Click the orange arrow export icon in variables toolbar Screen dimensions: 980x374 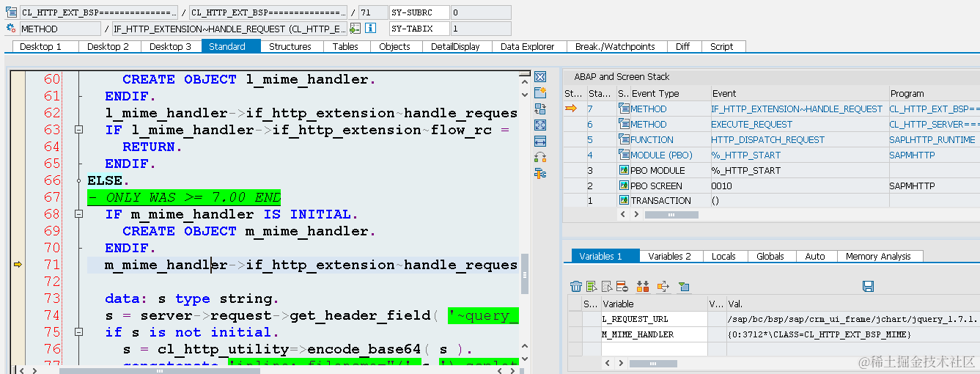point(663,286)
